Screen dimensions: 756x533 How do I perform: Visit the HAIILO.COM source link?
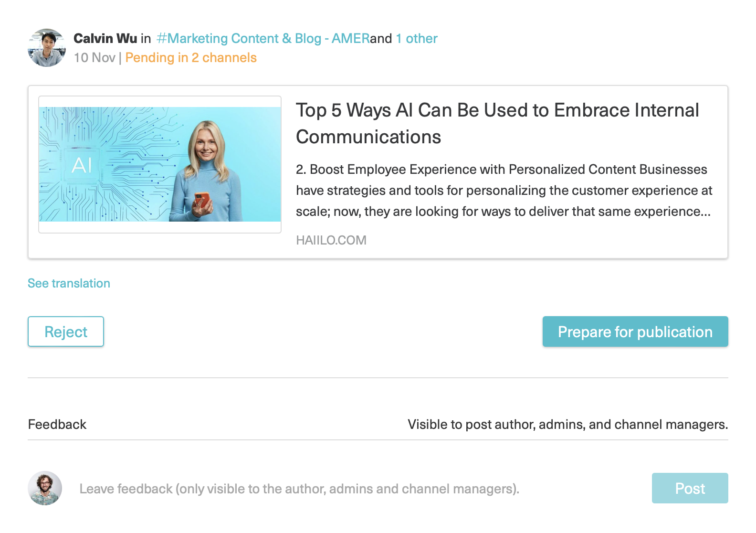[x=331, y=240]
